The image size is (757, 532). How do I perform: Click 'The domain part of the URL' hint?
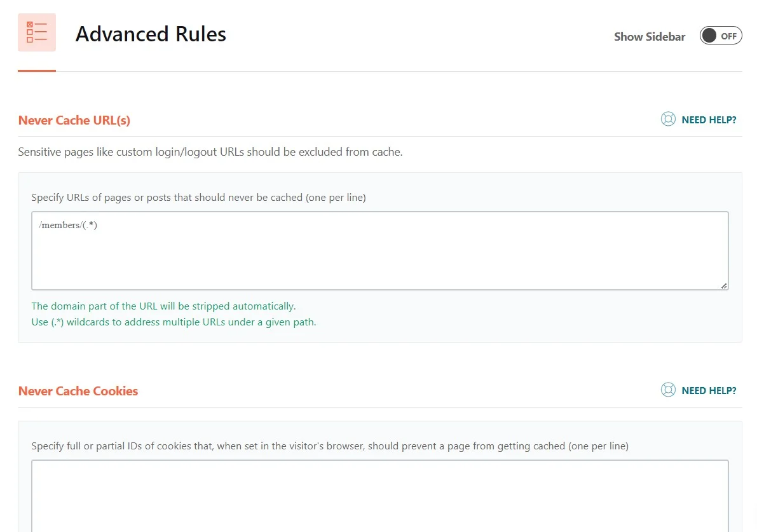[163, 306]
